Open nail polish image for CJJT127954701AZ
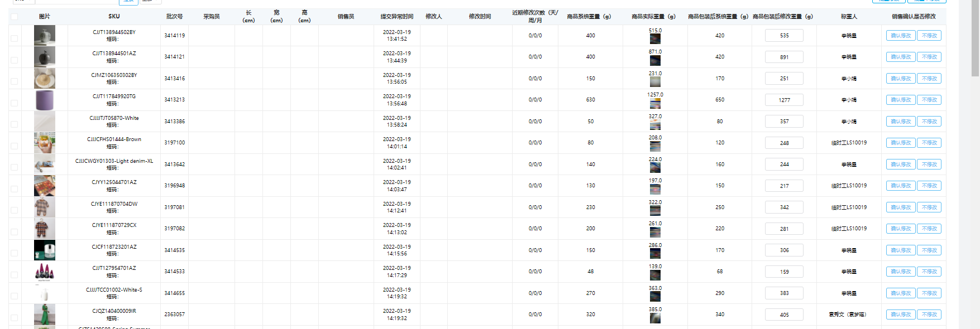 tap(45, 272)
